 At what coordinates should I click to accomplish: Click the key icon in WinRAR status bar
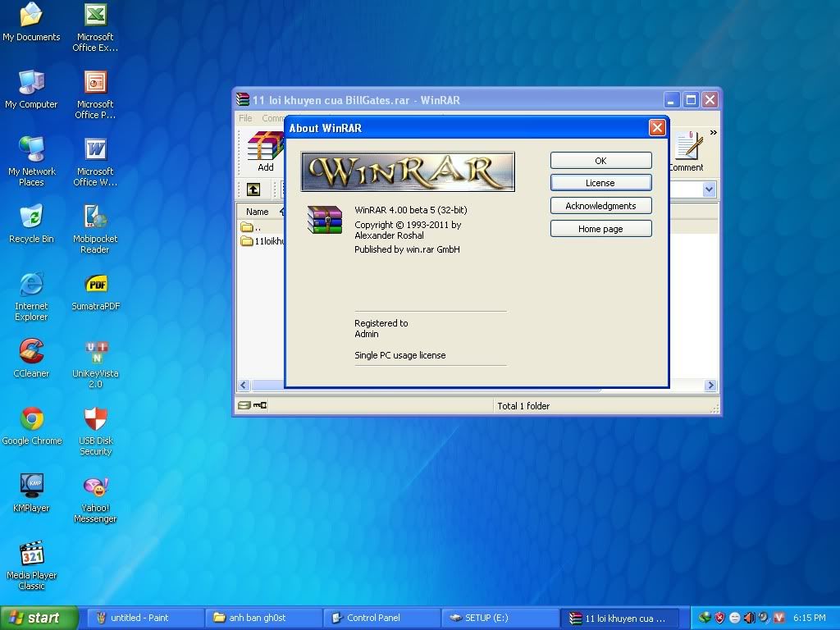point(260,405)
